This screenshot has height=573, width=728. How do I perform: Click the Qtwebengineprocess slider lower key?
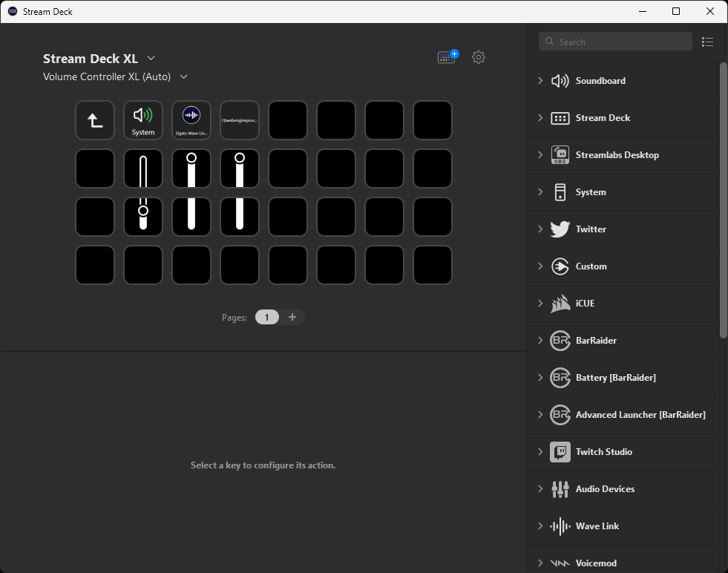coord(240,217)
